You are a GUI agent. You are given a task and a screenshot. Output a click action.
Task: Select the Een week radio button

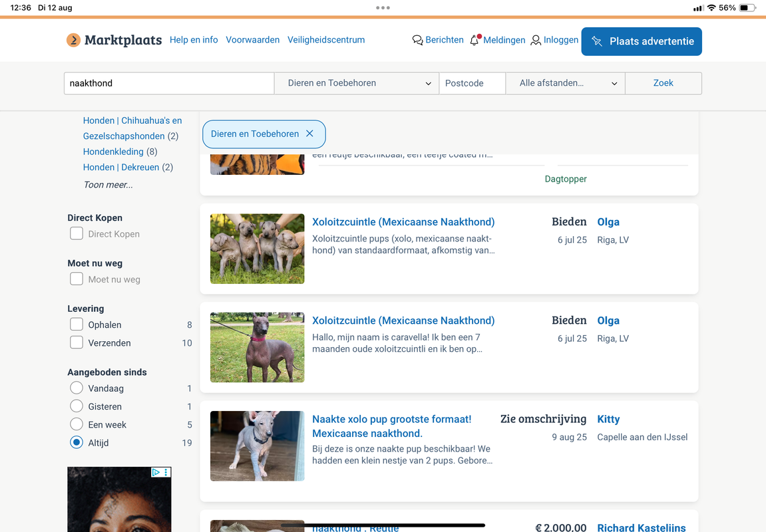coord(77,424)
